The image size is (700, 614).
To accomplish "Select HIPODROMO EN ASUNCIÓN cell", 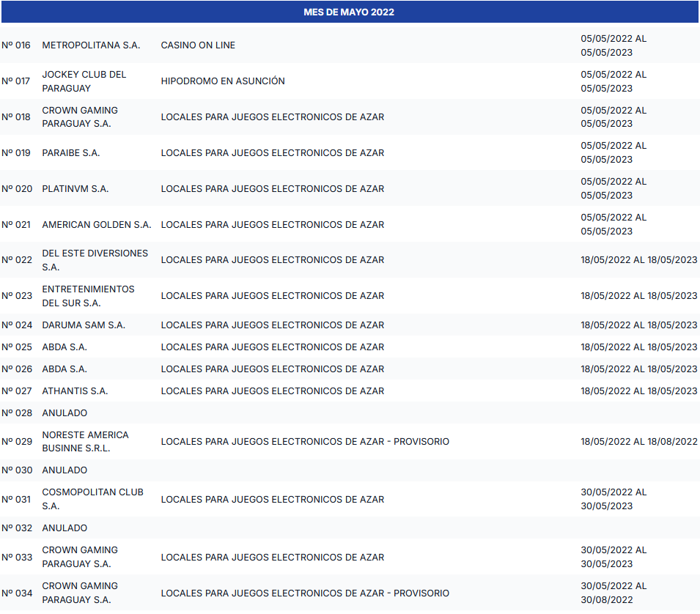I will click(223, 81).
